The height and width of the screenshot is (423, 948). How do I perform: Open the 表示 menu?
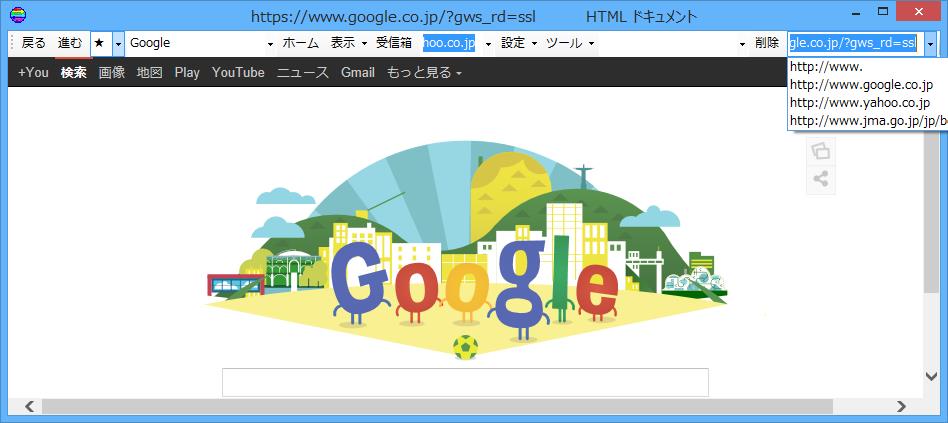click(x=348, y=44)
